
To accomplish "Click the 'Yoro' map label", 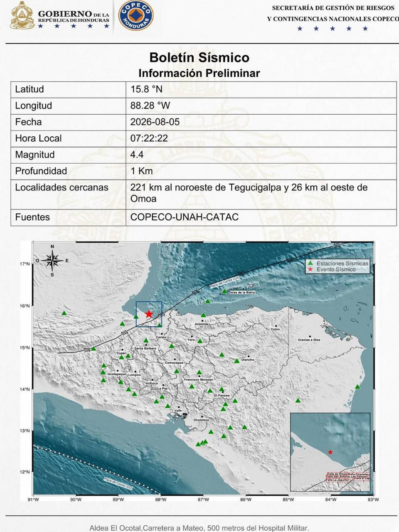I will tap(191, 340).
